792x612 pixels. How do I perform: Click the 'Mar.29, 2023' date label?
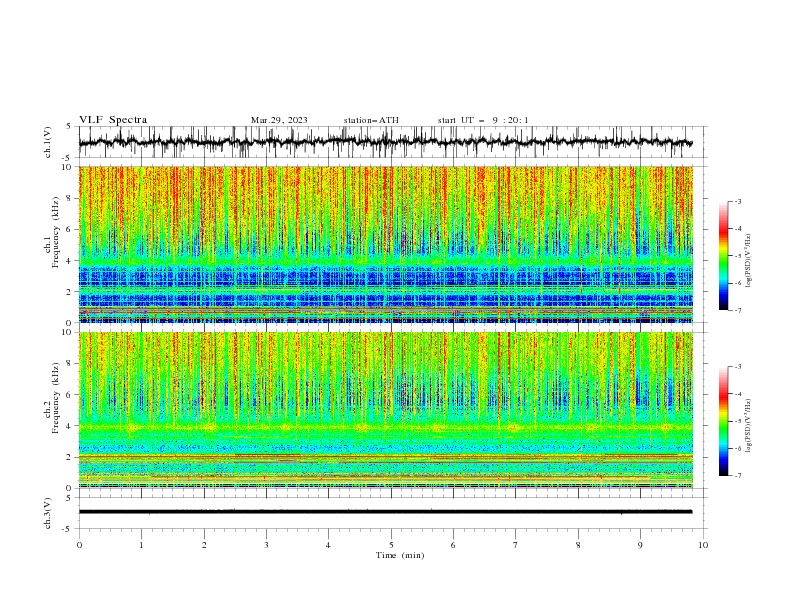(279, 120)
